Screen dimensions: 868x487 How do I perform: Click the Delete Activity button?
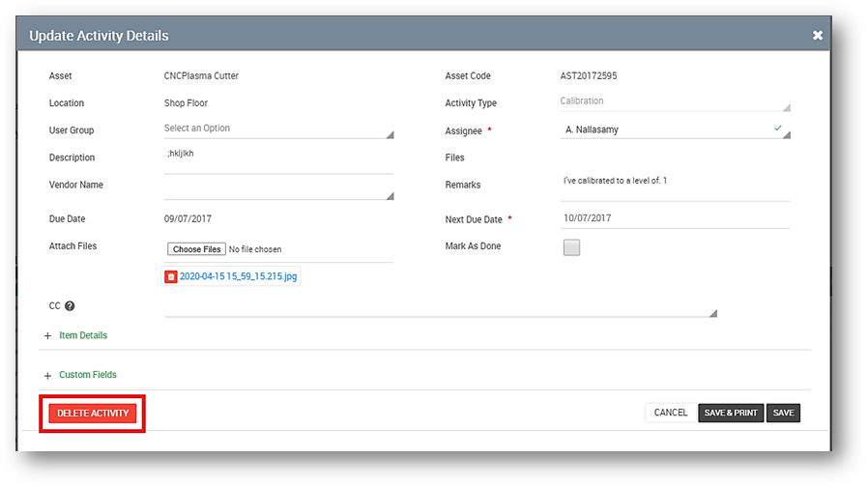point(93,414)
